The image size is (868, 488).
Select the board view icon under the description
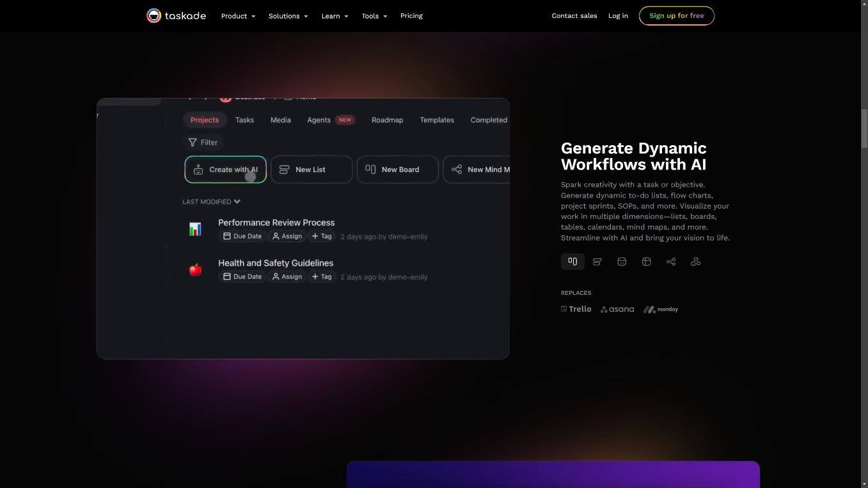click(x=572, y=262)
